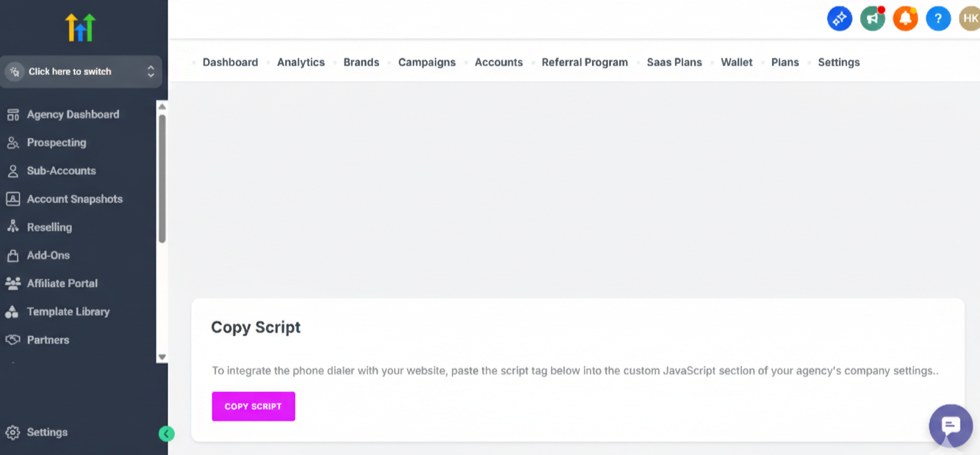Open the notifications bell icon
This screenshot has height=455, width=980.
905,18
